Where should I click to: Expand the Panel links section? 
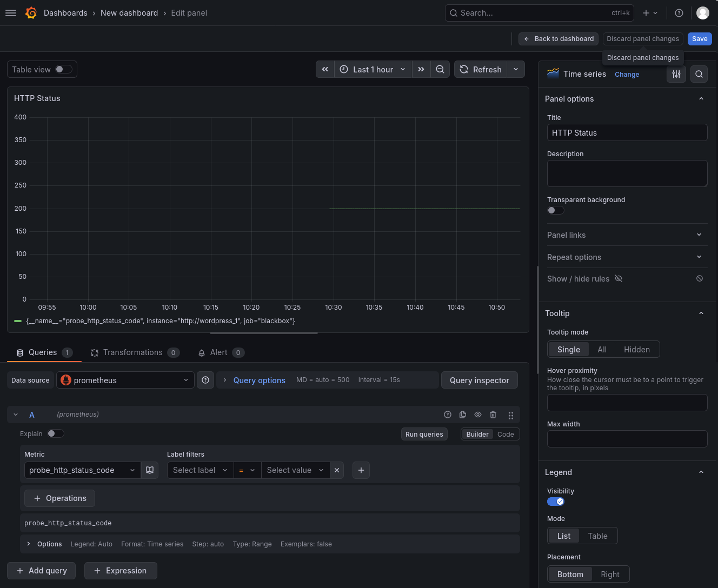pyautogui.click(x=627, y=235)
